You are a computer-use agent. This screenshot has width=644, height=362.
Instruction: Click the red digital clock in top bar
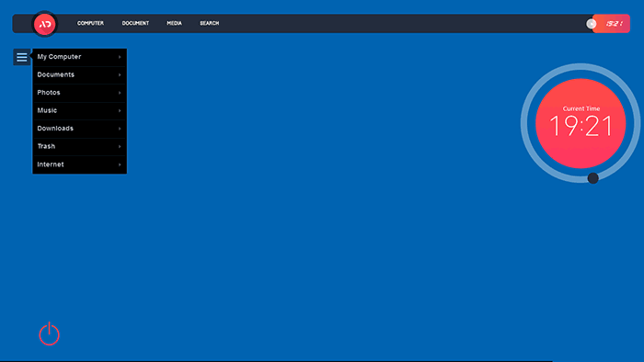coord(612,24)
